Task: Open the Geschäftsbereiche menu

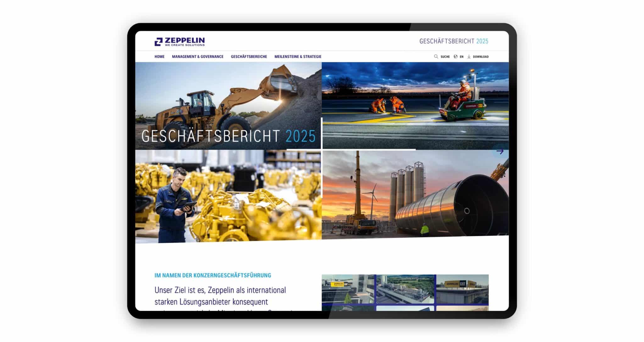Action: pos(249,57)
